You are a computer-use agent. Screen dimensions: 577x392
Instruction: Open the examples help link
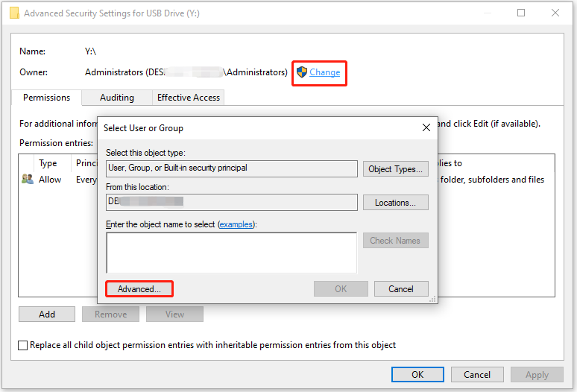point(236,224)
